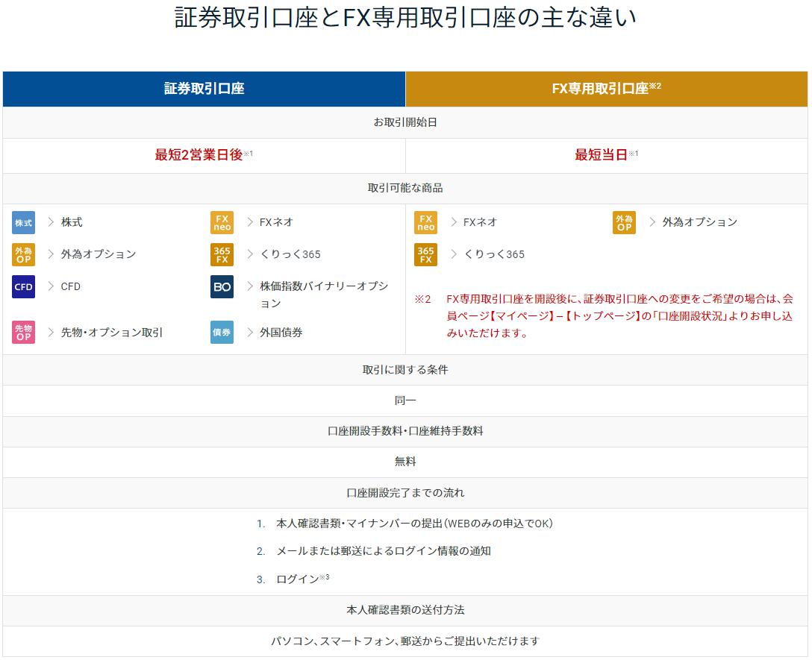Open the 株式 link

click(72, 222)
